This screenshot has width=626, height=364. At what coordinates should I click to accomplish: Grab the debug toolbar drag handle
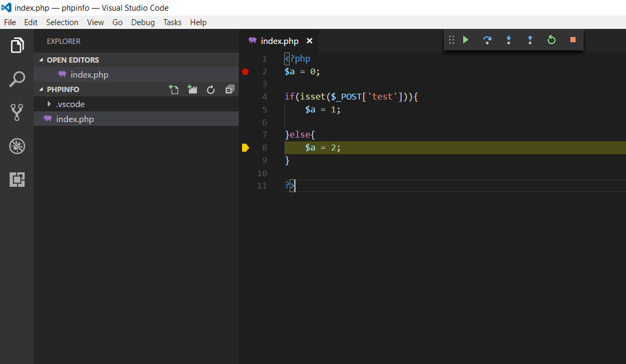click(x=451, y=40)
